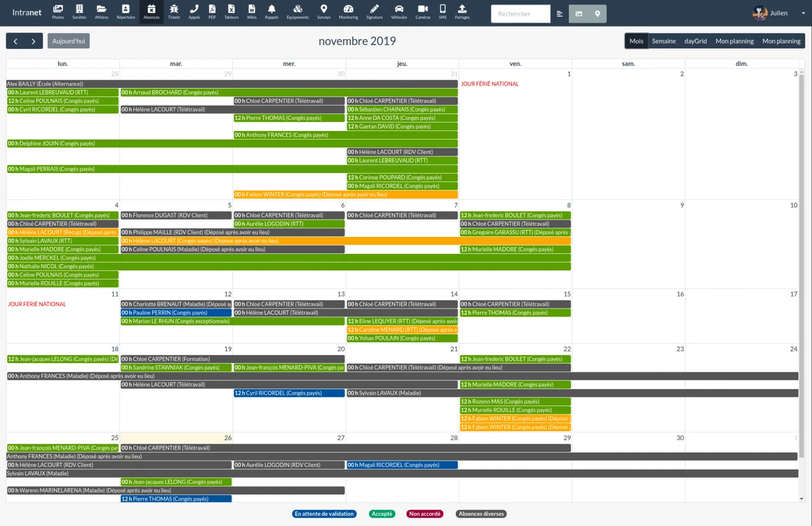Click the Intranet home link

click(x=27, y=13)
